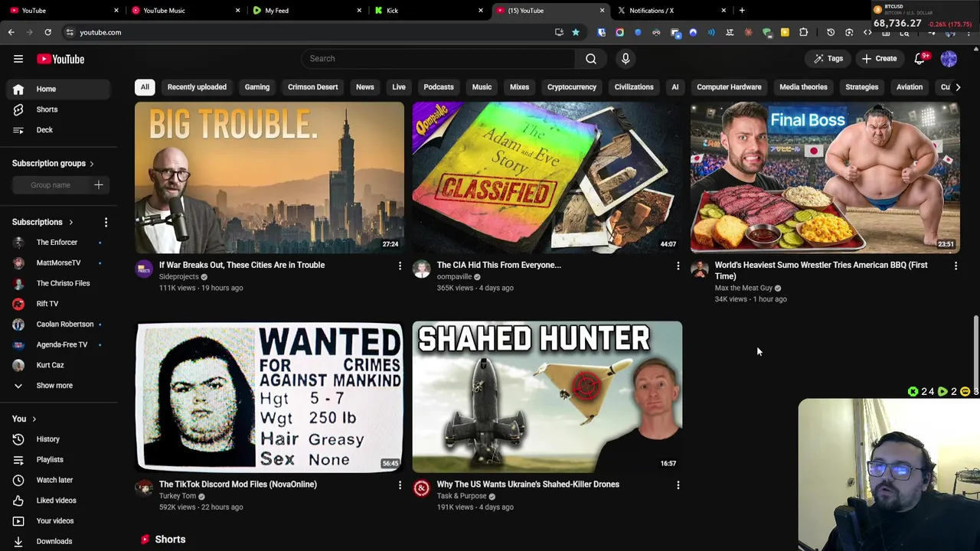The width and height of the screenshot is (980, 551).
Task: Open Downloads in the sidebar
Action: (58, 541)
